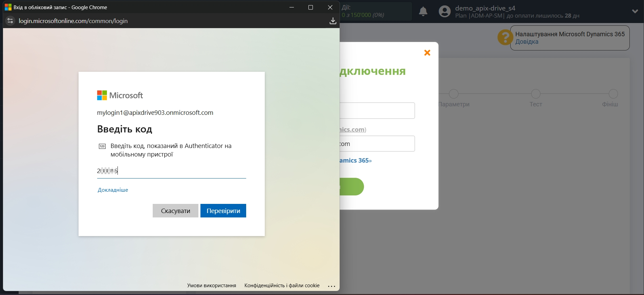Open notifications bell icon
Image resolution: width=644 pixels, height=295 pixels.
click(x=423, y=12)
